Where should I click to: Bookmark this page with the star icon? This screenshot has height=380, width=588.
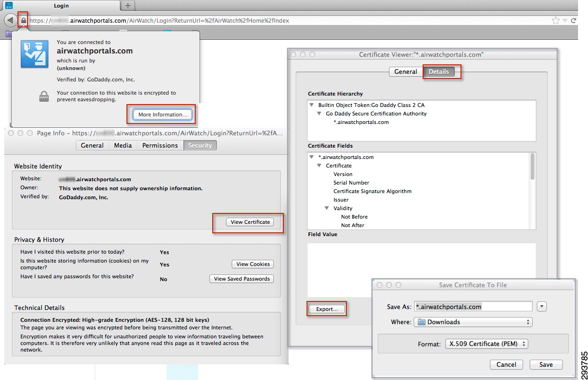[556, 21]
